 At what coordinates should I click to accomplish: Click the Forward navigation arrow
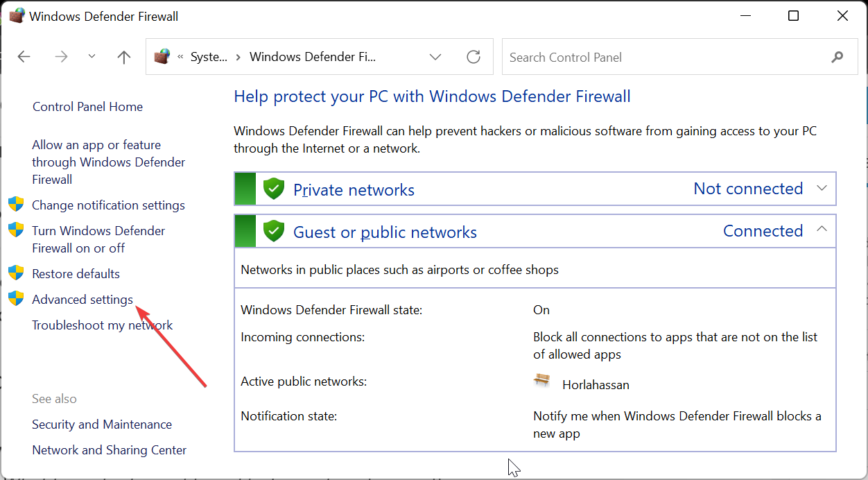coord(61,57)
